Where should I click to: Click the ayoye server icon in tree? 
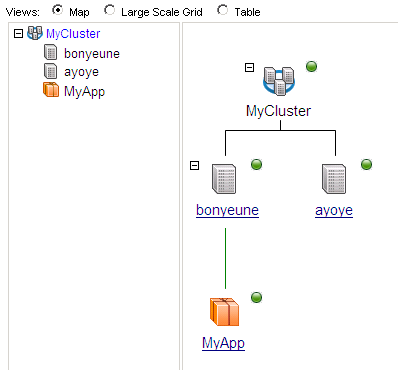(x=51, y=71)
